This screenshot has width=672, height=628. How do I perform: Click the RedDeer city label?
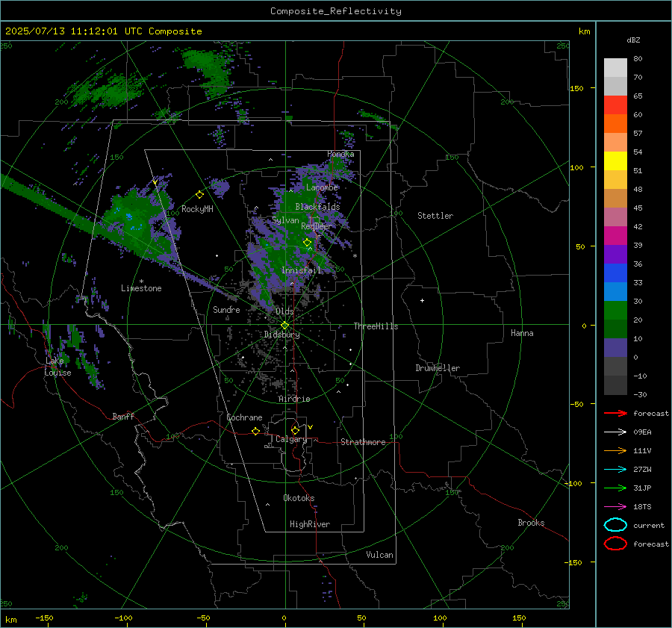(x=317, y=226)
